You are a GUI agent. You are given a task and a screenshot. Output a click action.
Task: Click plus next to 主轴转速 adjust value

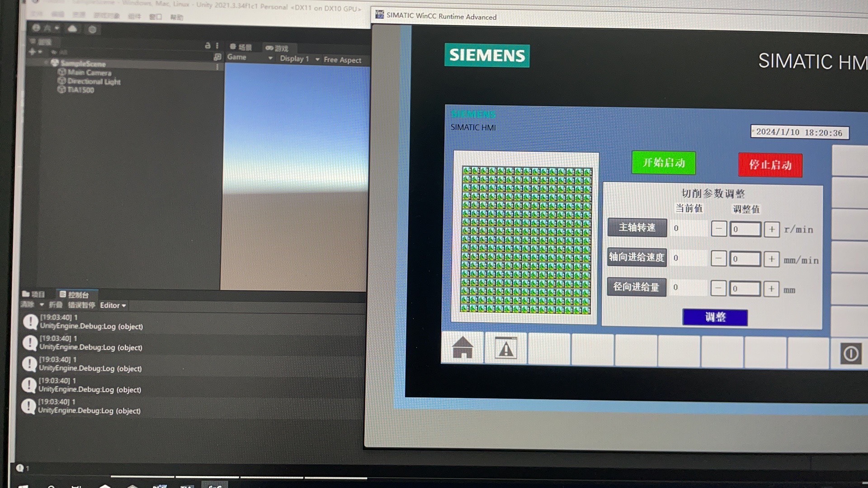click(x=772, y=230)
